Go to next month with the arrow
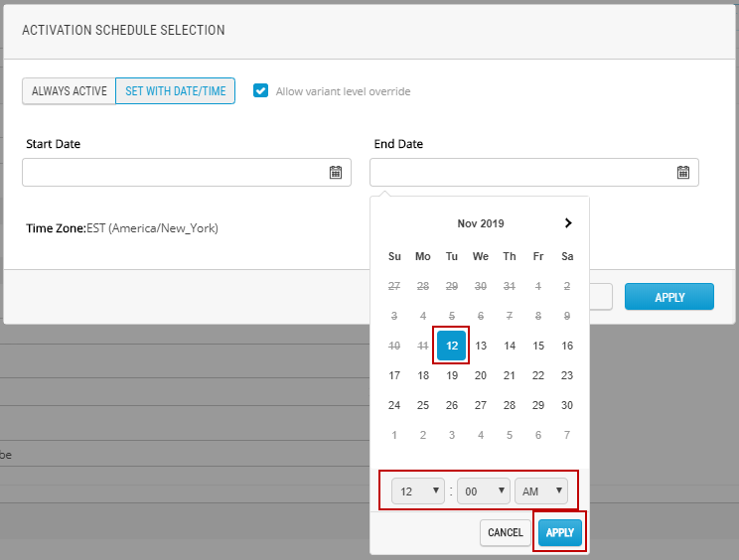 click(568, 223)
